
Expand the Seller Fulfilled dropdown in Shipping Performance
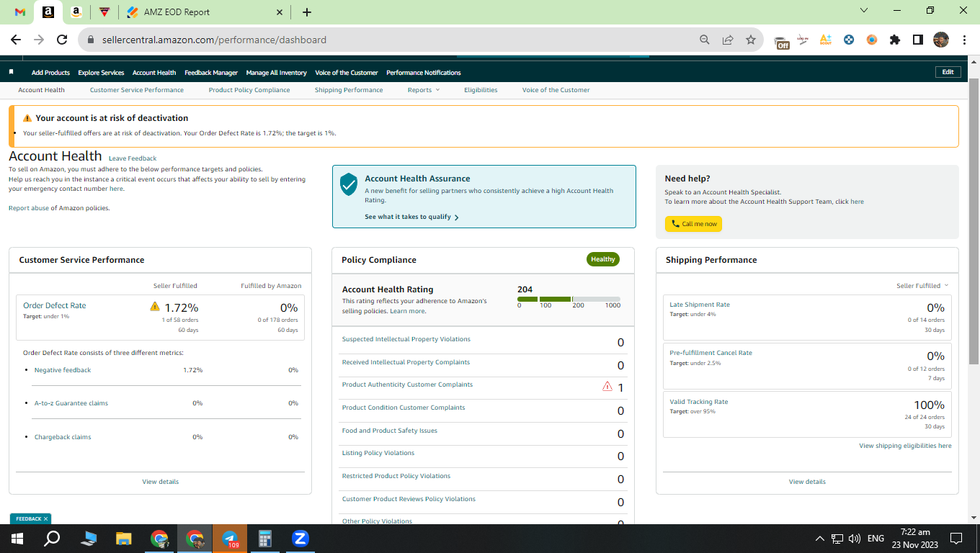[922, 286]
